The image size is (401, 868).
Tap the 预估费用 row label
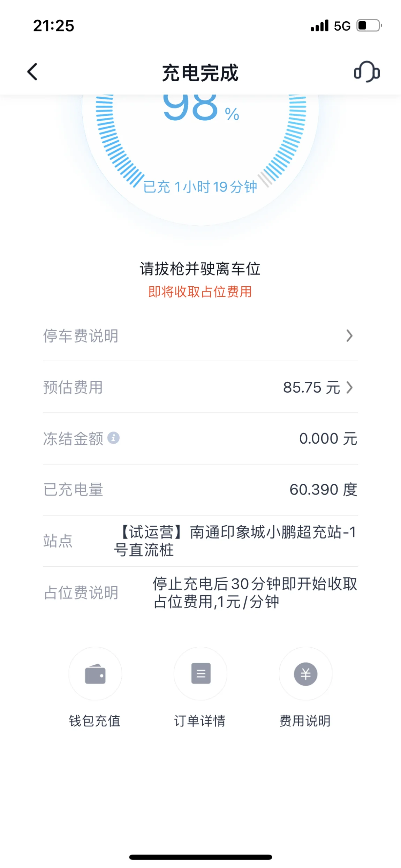tap(73, 387)
